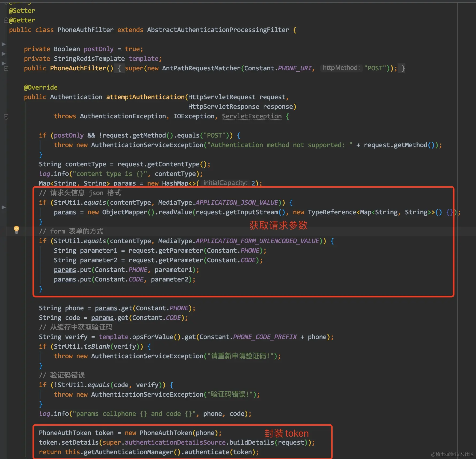Select the AbstractAuthenticationProcessingFilter superclass name
Screen dimensions: 476x459
click(218, 30)
